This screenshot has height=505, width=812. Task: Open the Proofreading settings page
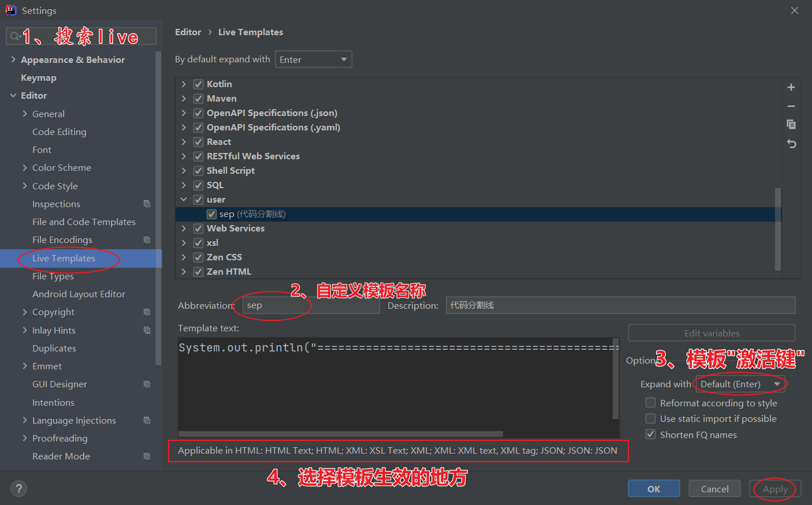[x=60, y=438]
